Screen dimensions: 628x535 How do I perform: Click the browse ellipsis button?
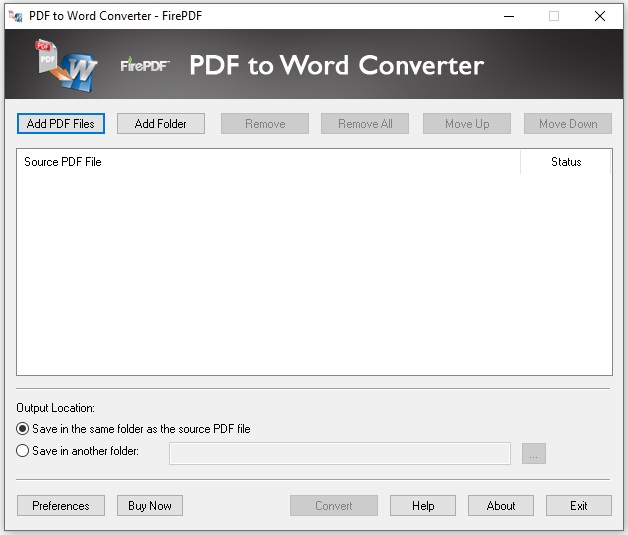tap(533, 453)
